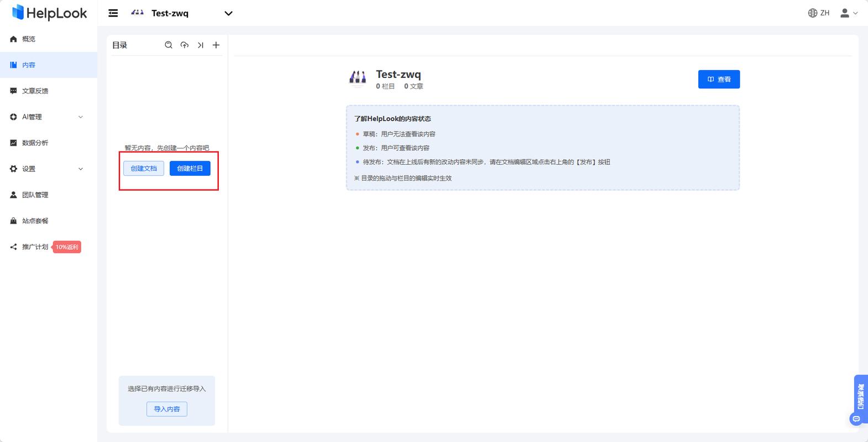Collapse the sidebar with the hamburger icon
Image resolution: width=868 pixels, height=442 pixels.
click(x=113, y=13)
